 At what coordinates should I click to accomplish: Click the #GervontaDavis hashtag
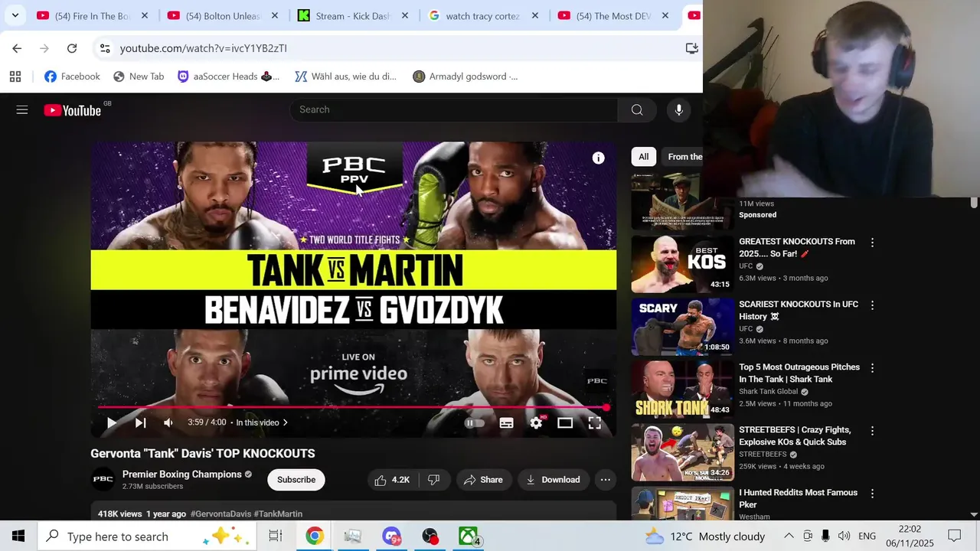[x=220, y=514]
